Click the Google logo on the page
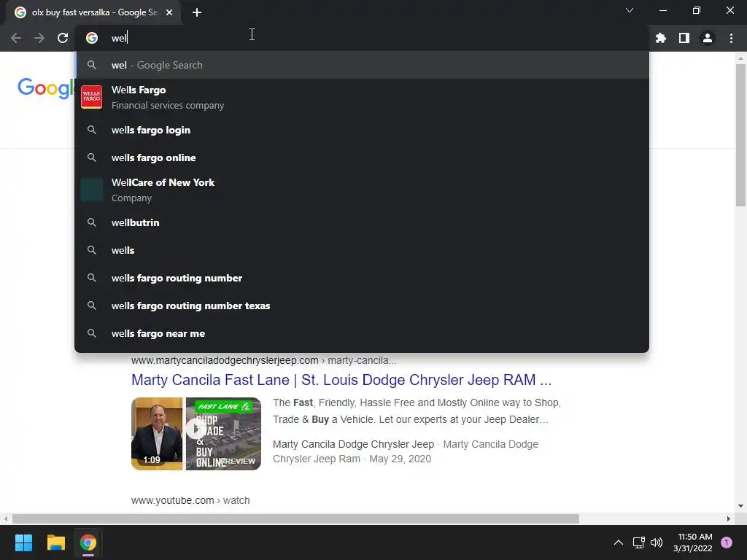Screen dimensions: 747x560 point(45,88)
